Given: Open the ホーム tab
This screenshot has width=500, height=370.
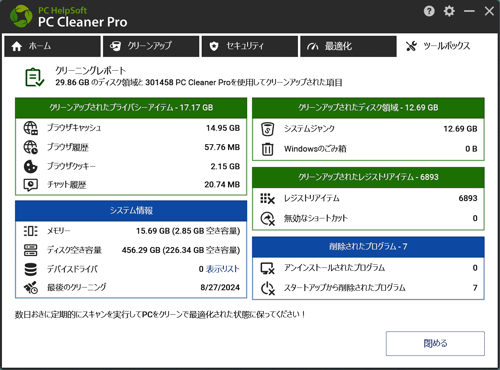Looking at the screenshot, I should (52, 46).
